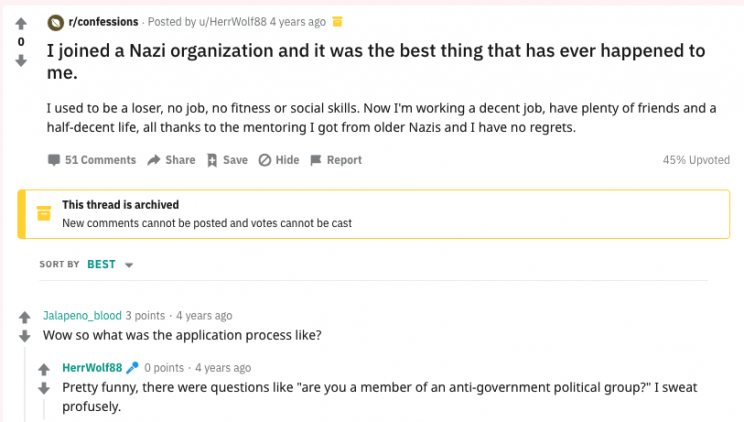
Task: Save this post
Action: click(227, 160)
